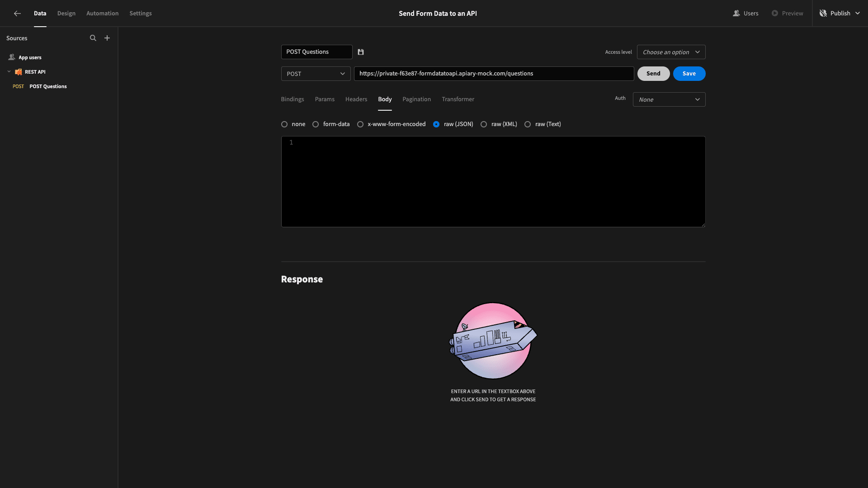
Task: Click the body editor resize handle
Action: click(703, 225)
